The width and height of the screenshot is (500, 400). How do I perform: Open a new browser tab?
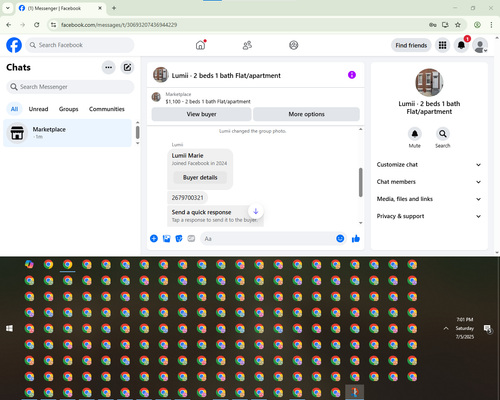pyautogui.click(x=114, y=8)
